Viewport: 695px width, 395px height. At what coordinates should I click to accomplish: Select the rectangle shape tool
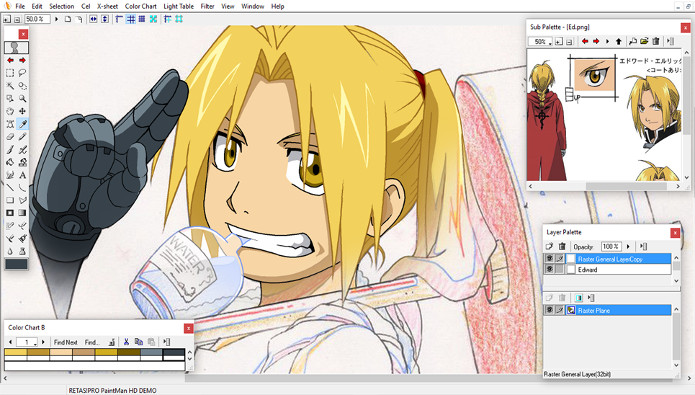tap(10, 200)
